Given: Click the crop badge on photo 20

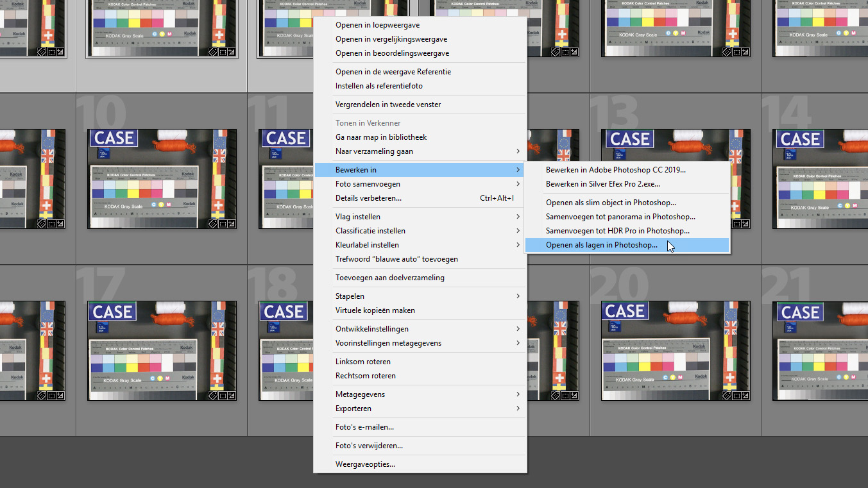Looking at the screenshot, I should click(x=735, y=396).
